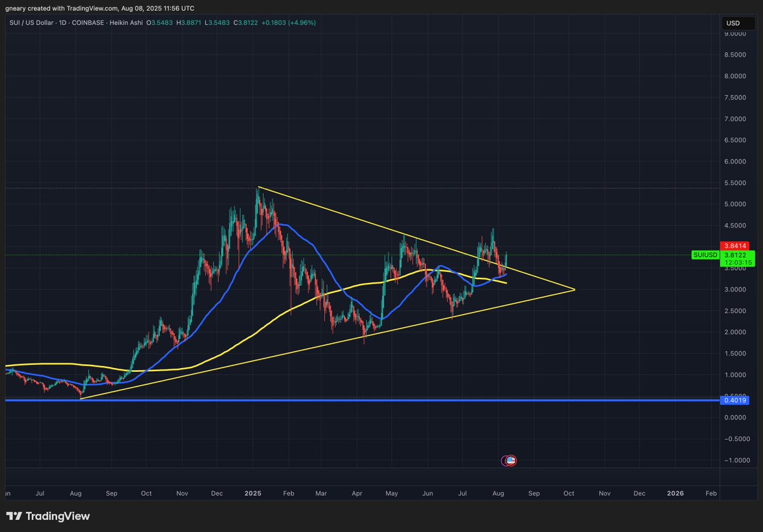Click the May label on time axis
The image size is (763, 532).
coord(392,493)
